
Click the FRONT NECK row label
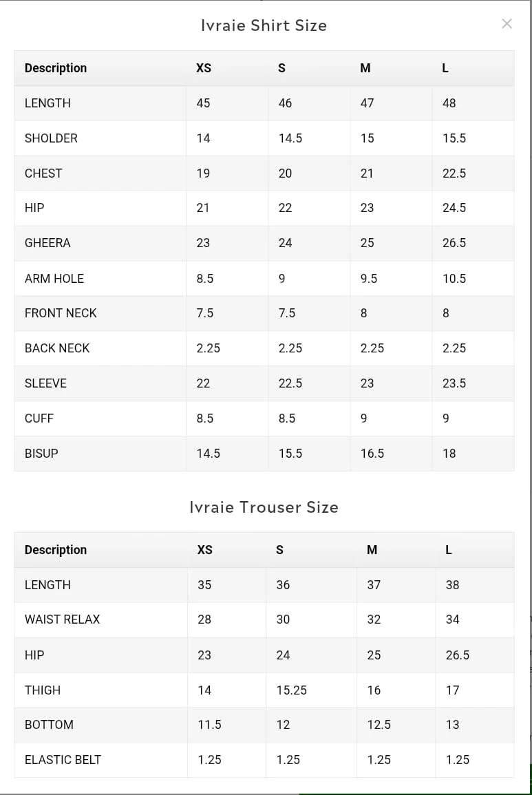pyautogui.click(x=61, y=313)
